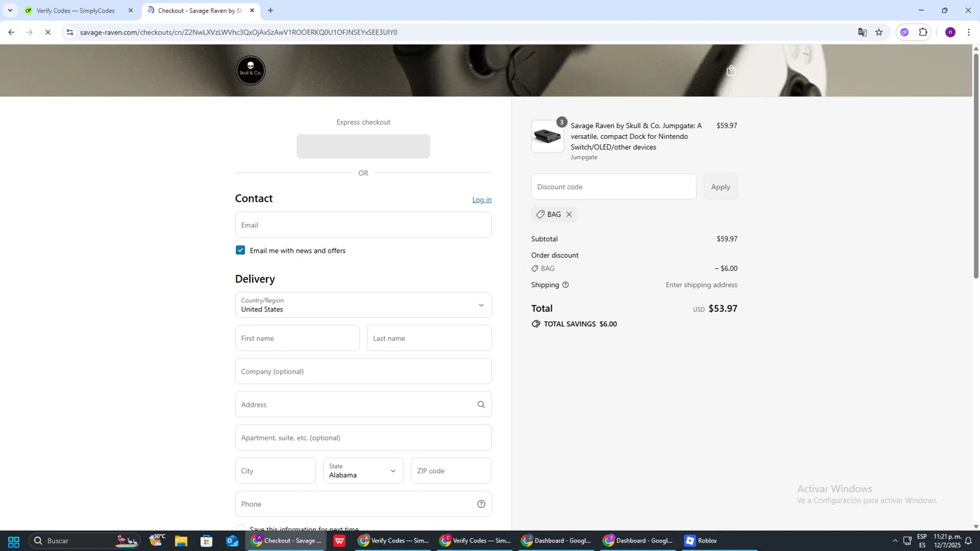Click the purple extension icon in toolbar
Viewport: 980px width, 551px height.
pyautogui.click(x=905, y=32)
